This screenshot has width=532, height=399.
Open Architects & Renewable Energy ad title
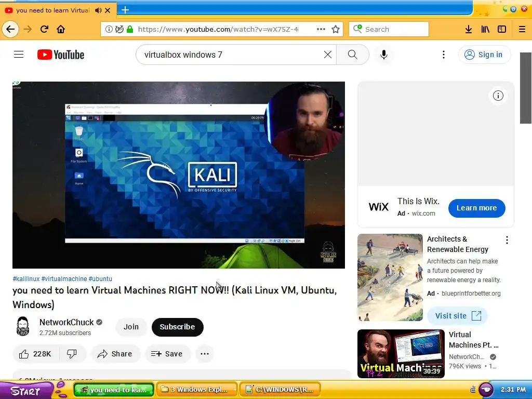(x=457, y=244)
